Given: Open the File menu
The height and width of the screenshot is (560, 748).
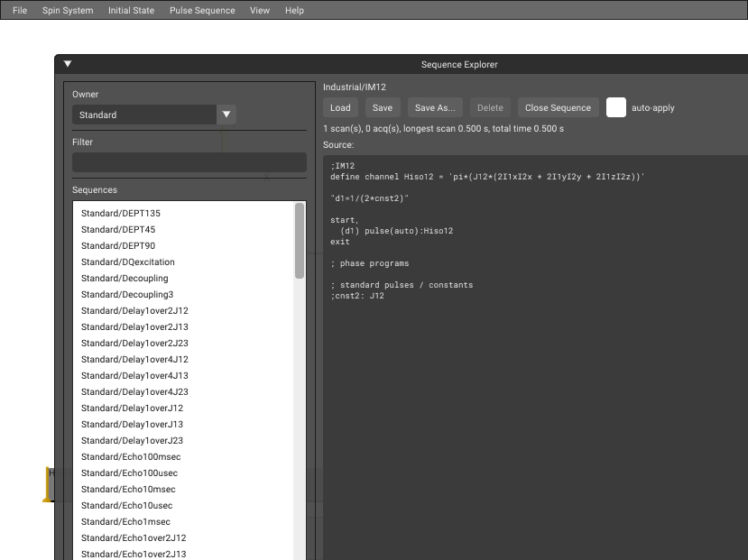Looking at the screenshot, I should (x=20, y=10).
